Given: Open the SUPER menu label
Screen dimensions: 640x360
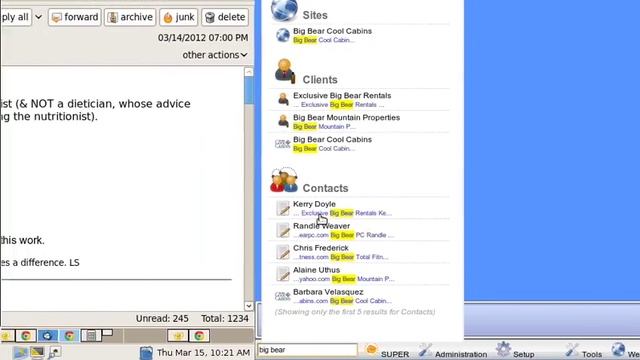Looking at the screenshot, I should click(x=395, y=354).
